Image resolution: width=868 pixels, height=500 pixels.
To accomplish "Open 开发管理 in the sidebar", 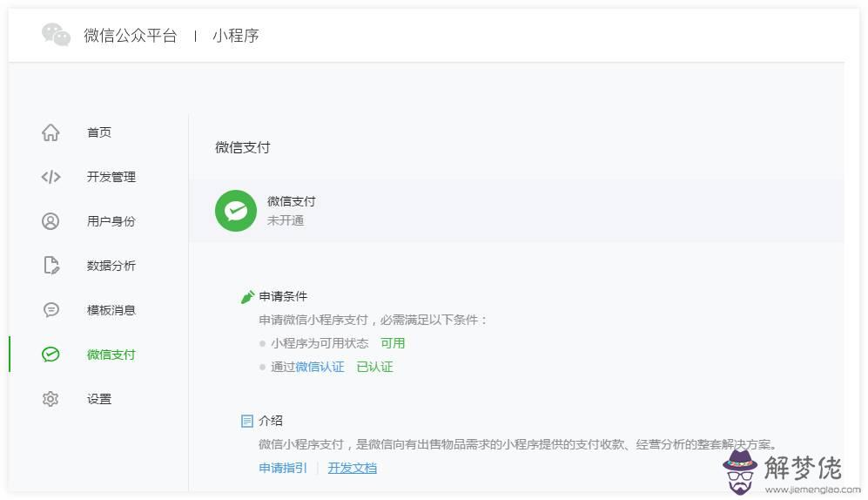I will [111, 177].
